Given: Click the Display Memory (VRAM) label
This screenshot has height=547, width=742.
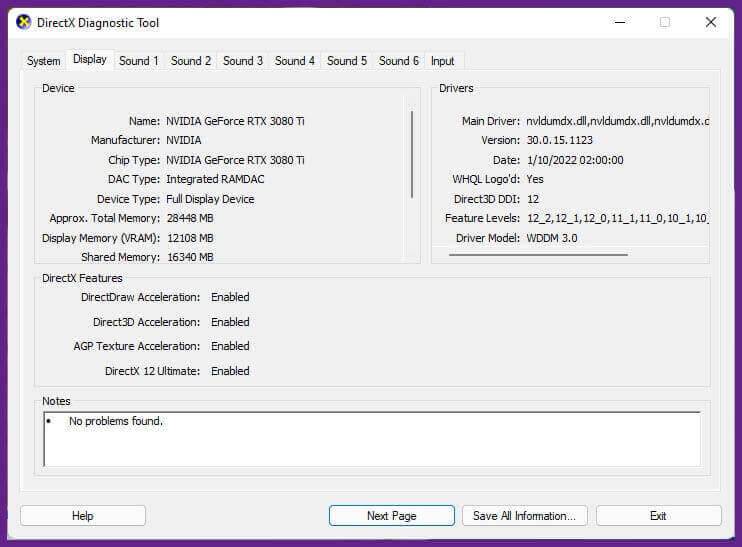Looking at the screenshot, I should (101, 238).
